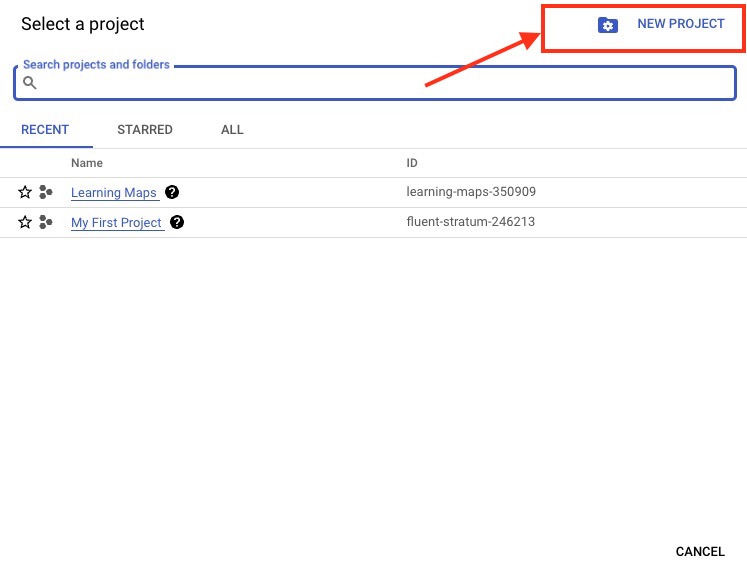Click the search magnifier icon

30,84
